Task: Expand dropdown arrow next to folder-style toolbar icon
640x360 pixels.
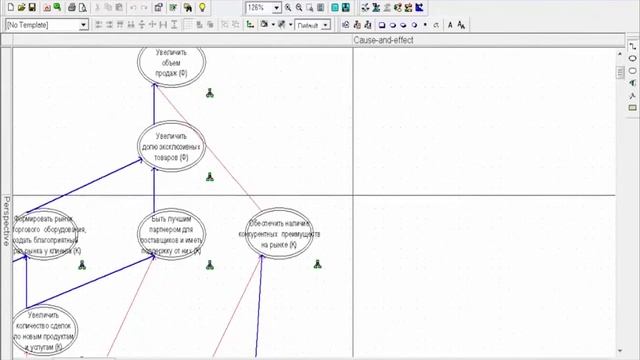Action: [x=273, y=25]
